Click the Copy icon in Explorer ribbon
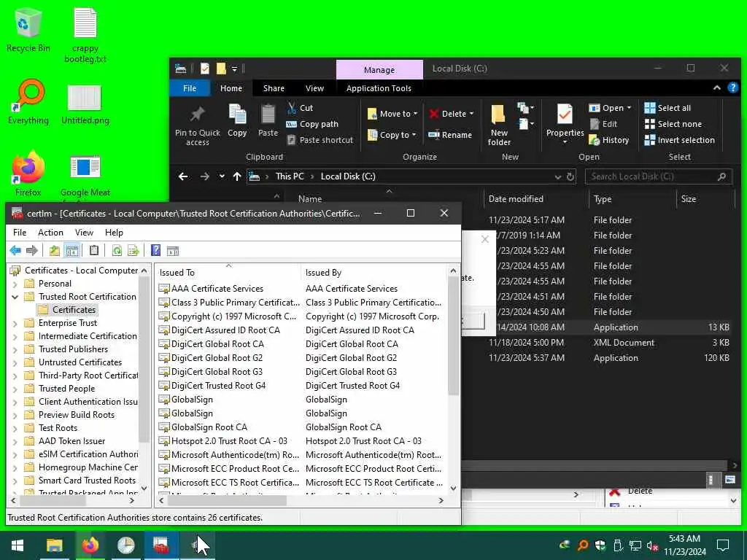 pyautogui.click(x=237, y=121)
